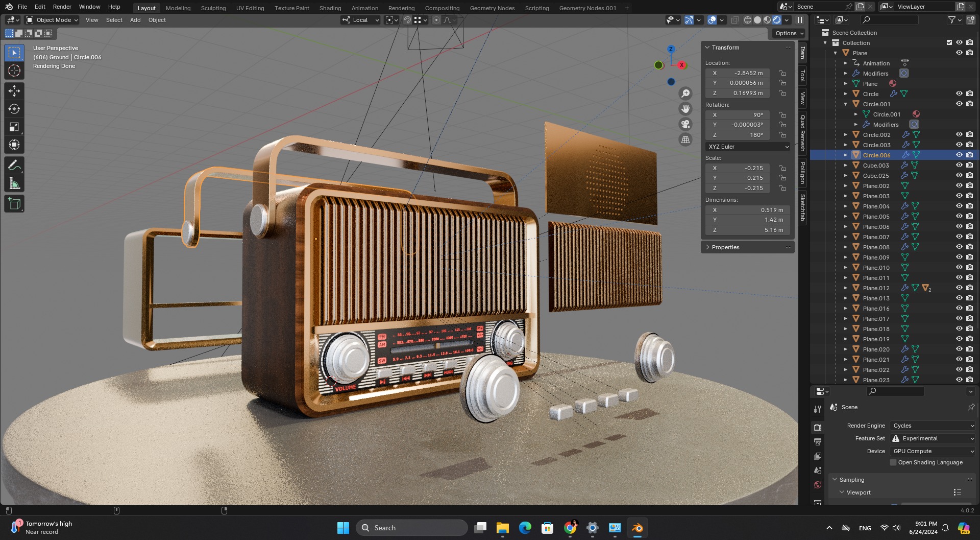The image size is (980, 540).
Task: Toggle the camera view icon
Action: [685, 124]
